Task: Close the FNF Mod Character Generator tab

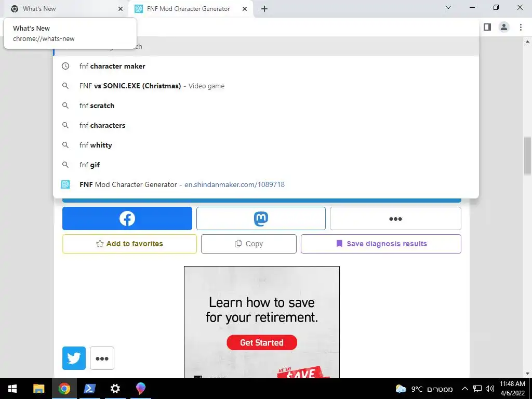Action: pyautogui.click(x=245, y=9)
